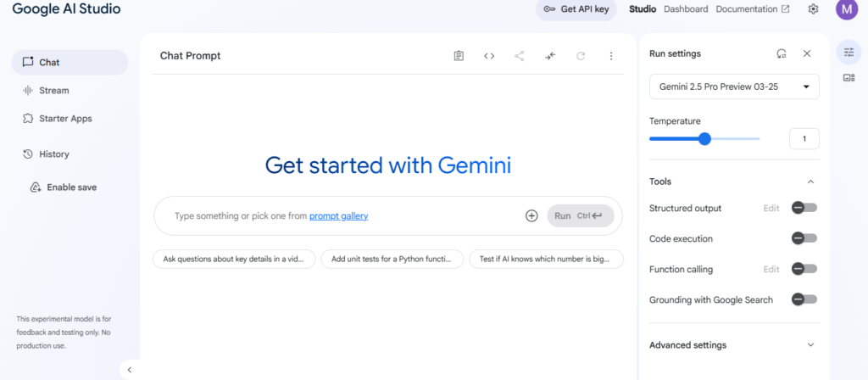The height and width of the screenshot is (380, 868).
Task: Open the account avatar M
Action: [847, 9]
